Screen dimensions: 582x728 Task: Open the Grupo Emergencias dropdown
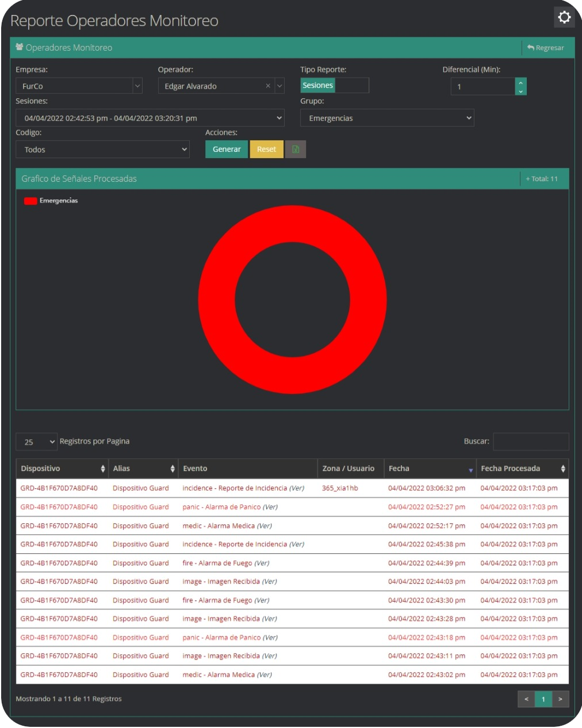pos(386,118)
